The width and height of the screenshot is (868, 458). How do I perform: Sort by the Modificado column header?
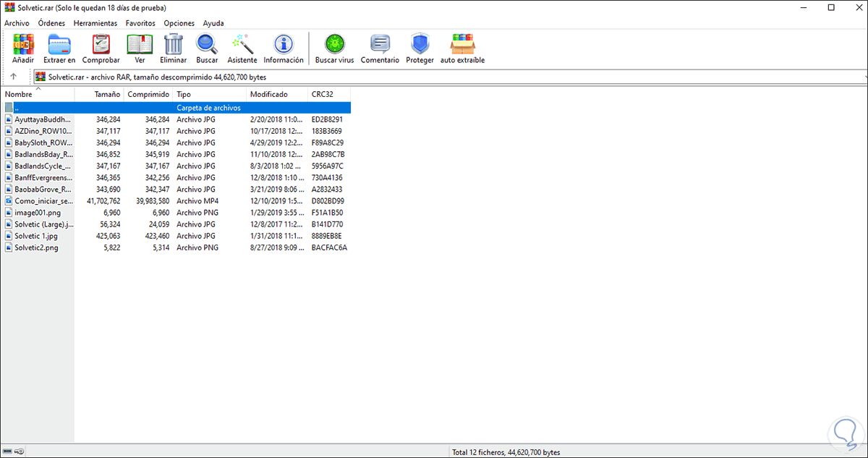click(278, 94)
